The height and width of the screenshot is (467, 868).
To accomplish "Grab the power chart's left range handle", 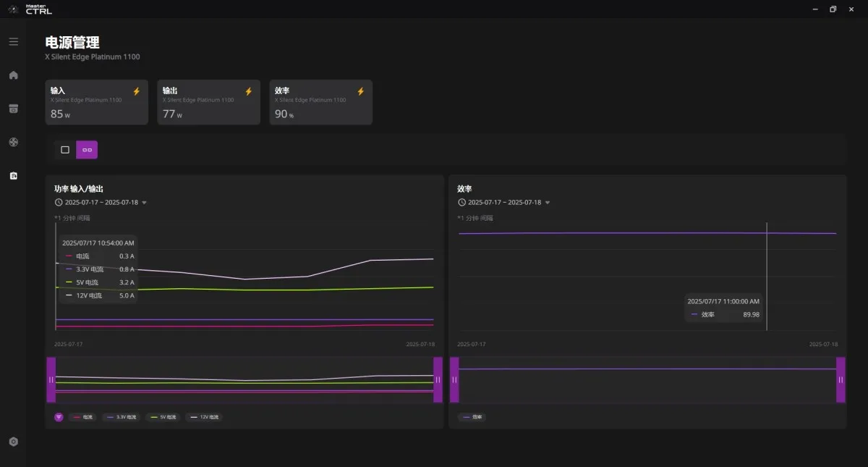I will coord(51,379).
